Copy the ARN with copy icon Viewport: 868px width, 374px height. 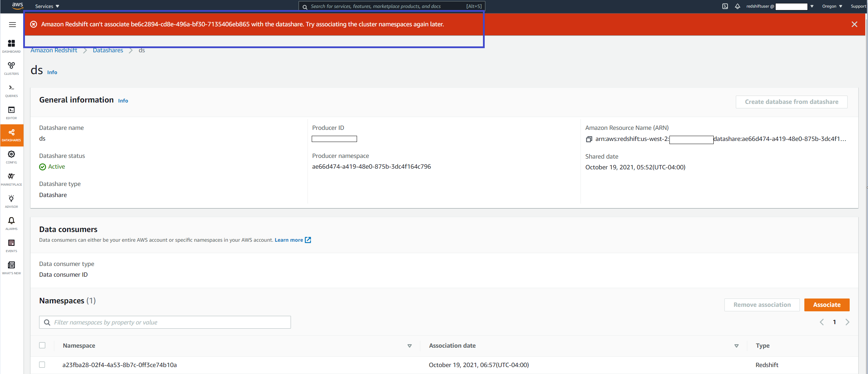pyautogui.click(x=589, y=139)
